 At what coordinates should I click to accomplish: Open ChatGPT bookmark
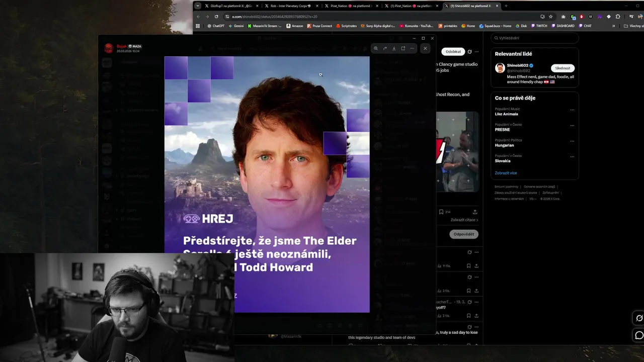pos(215,26)
